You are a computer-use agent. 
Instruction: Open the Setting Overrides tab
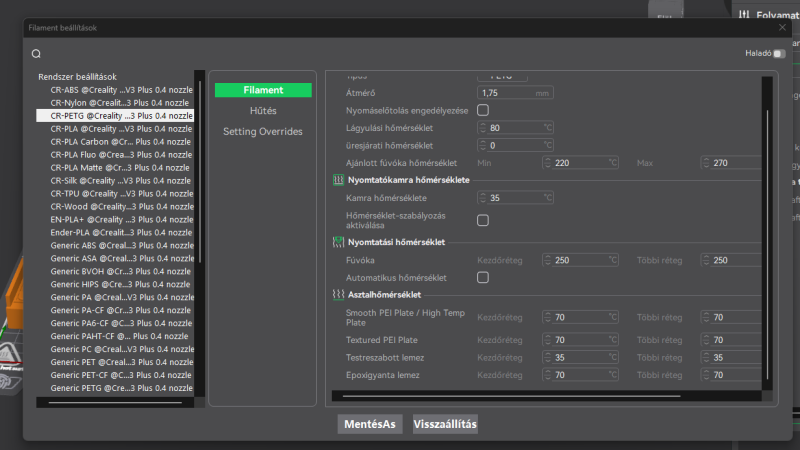pos(263,132)
